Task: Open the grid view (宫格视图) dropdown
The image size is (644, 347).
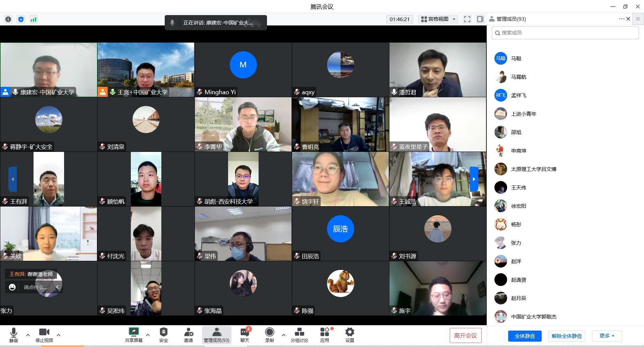Action: pos(438,19)
